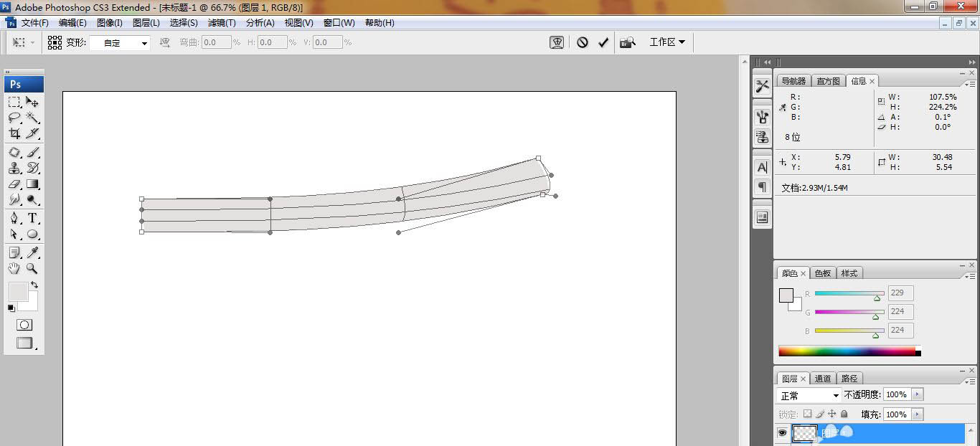
Task: Select the Path Selection tool
Action: click(x=14, y=234)
